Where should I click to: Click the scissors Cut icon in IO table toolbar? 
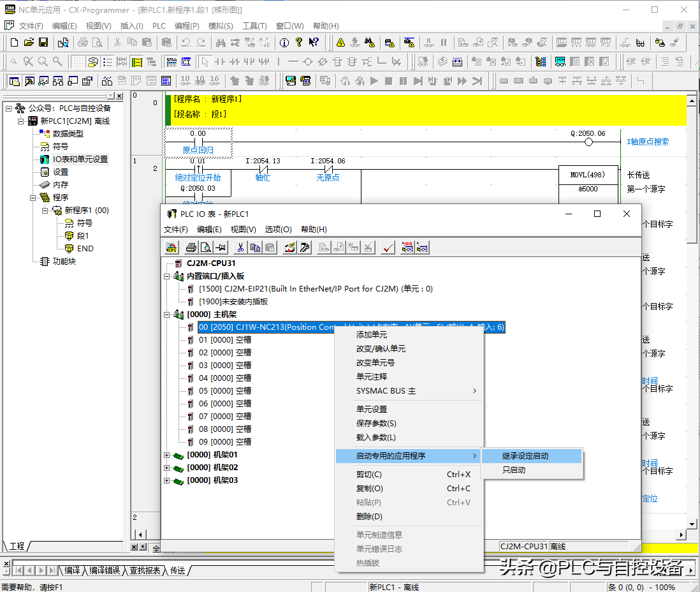pyautogui.click(x=240, y=248)
